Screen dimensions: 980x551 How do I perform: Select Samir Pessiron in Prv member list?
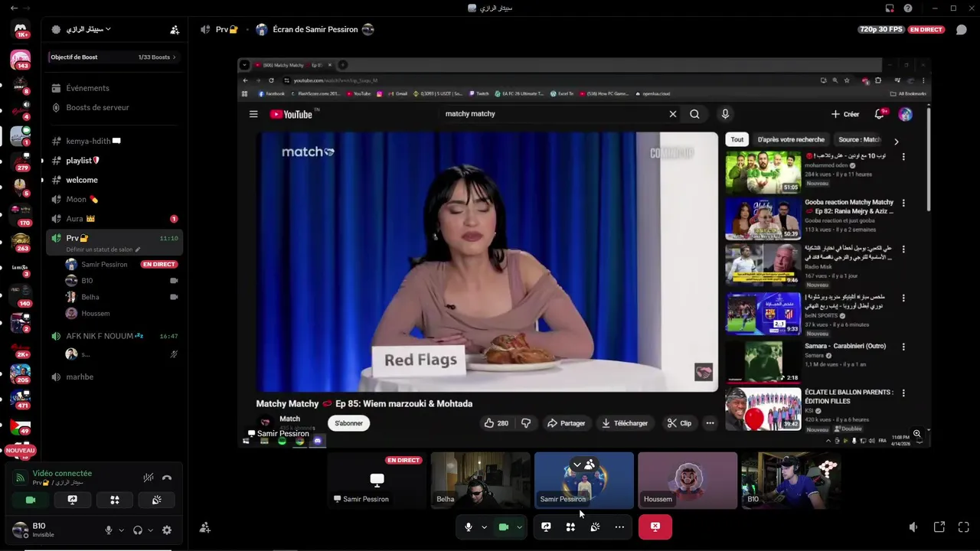[x=122, y=264]
